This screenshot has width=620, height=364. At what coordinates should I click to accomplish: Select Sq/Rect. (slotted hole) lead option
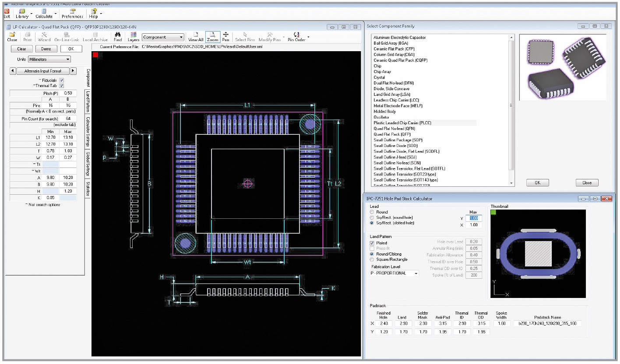coord(372,223)
